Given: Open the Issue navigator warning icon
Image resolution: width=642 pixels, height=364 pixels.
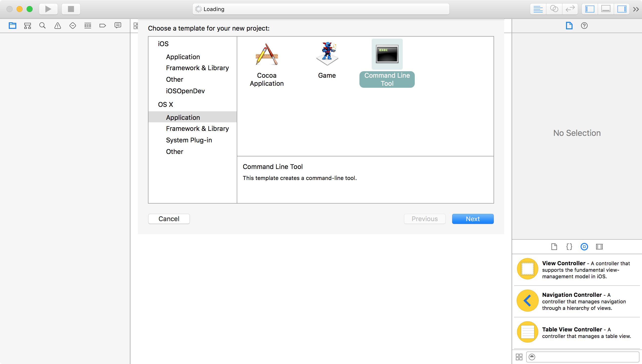Looking at the screenshot, I should 58,26.
